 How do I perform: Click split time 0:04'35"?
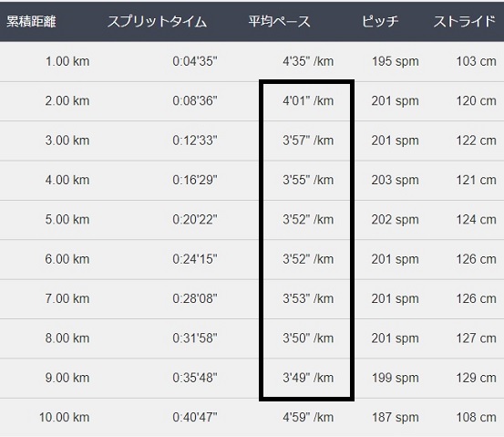[x=195, y=61]
